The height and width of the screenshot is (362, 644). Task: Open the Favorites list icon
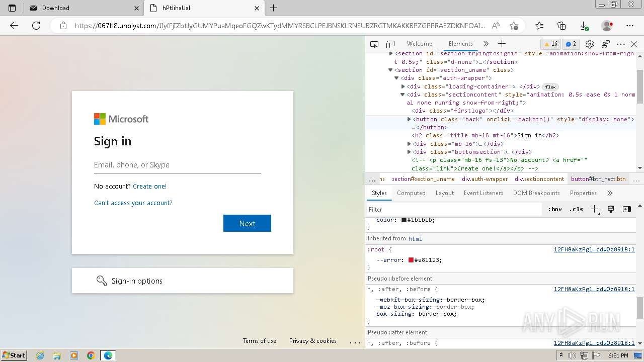tap(539, 26)
